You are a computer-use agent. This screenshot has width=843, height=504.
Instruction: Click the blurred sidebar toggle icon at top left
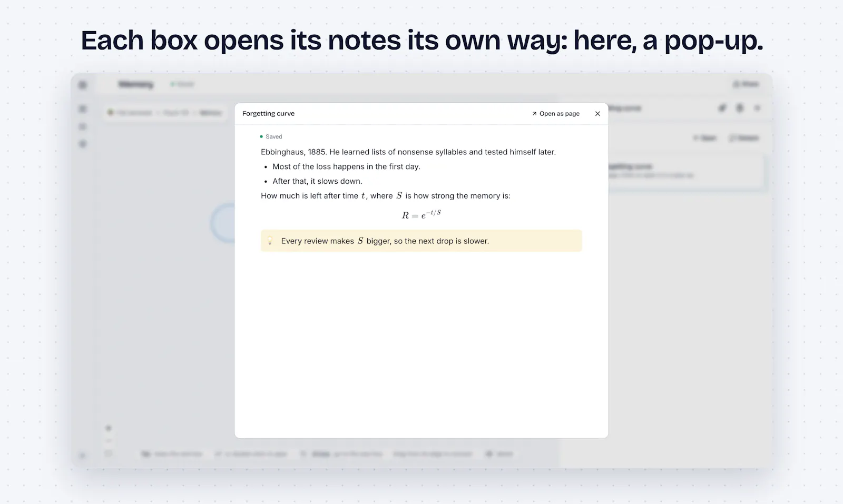click(x=83, y=85)
